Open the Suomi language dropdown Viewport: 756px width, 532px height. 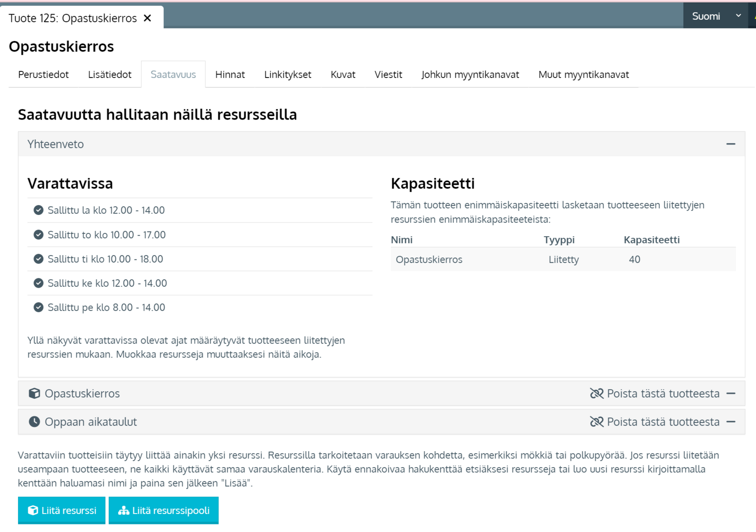pyautogui.click(x=715, y=16)
